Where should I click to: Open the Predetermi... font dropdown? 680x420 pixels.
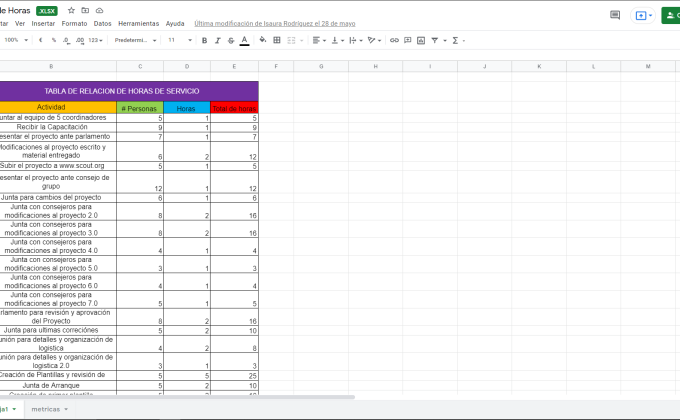pos(135,40)
